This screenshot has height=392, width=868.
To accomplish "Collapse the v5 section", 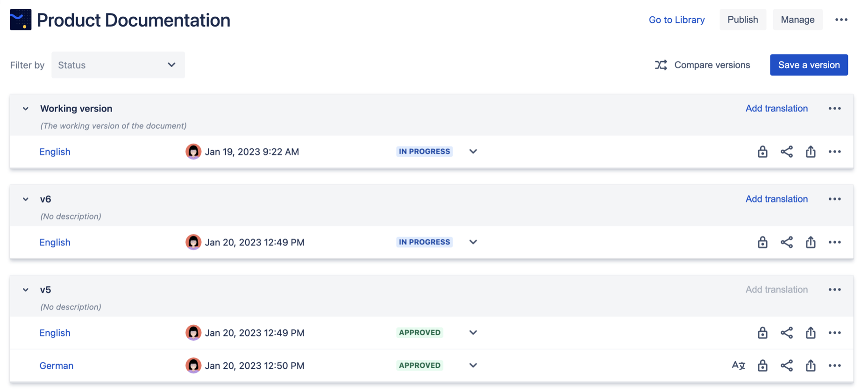I will click(x=25, y=289).
